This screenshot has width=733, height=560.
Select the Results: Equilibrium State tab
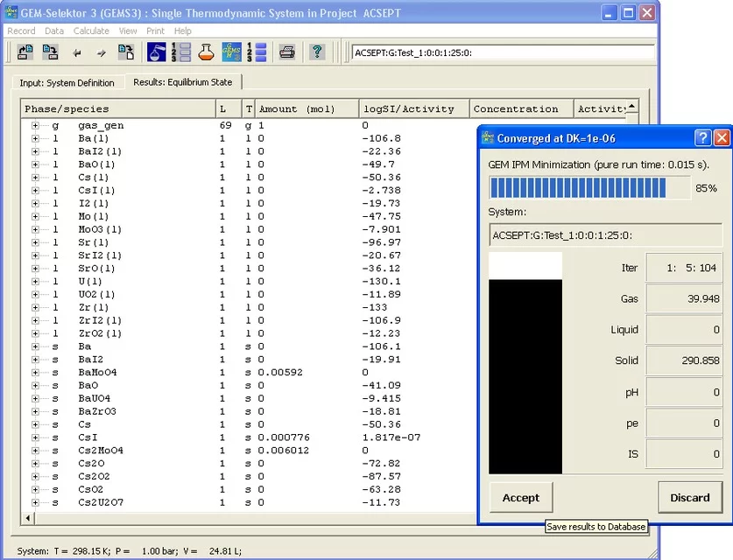pyautogui.click(x=183, y=81)
